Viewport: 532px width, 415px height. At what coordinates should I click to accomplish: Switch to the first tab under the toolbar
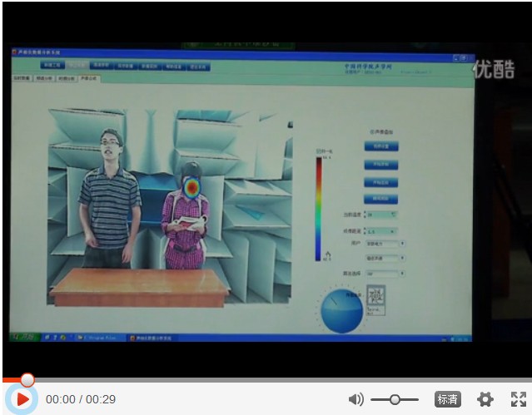pyautogui.click(x=22, y=77)
